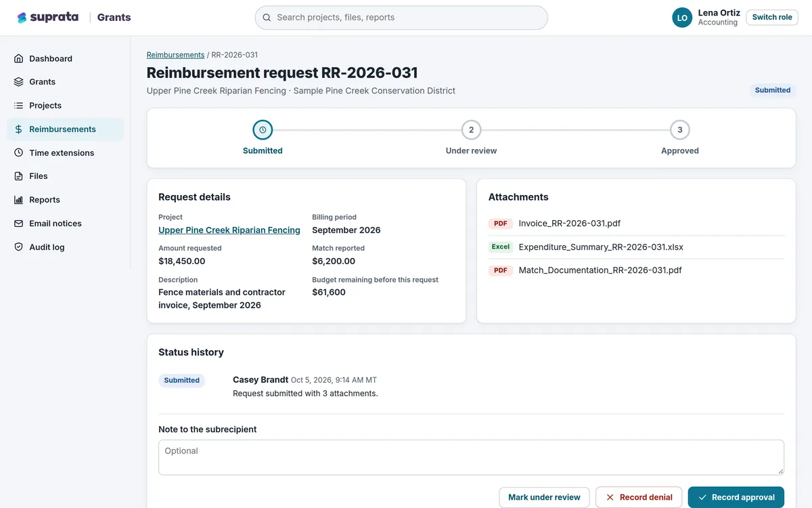Screen dimensions: 812x508
Task: Click the Note to the subrecipient text box
Action: pyautogui.click(x=471, y=458)
